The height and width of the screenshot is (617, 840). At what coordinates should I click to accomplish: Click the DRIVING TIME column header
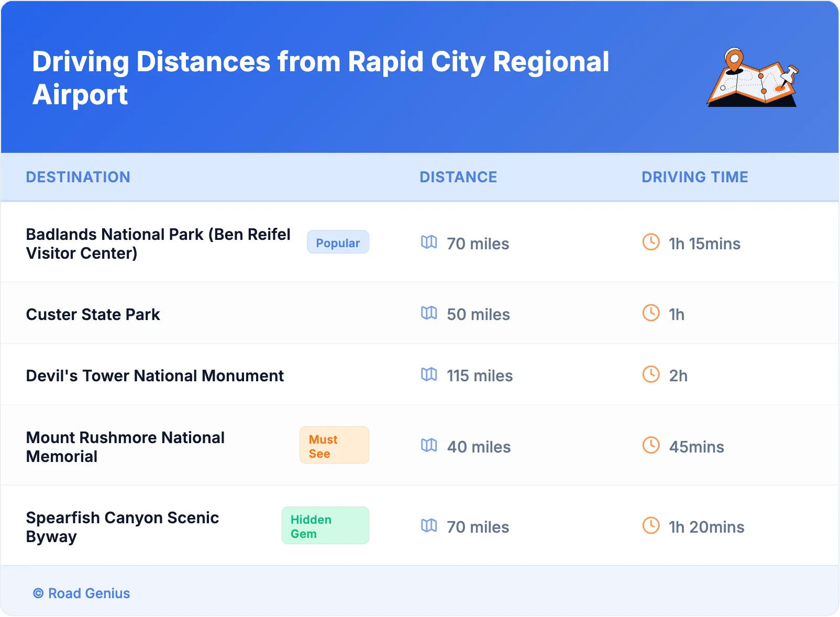[x=695, y=177]
